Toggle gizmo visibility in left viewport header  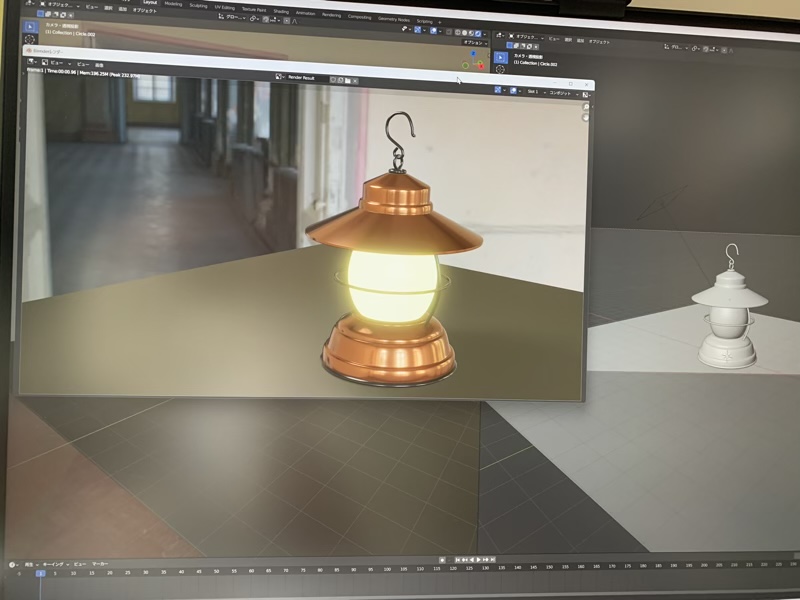click(x=418, y=31)
